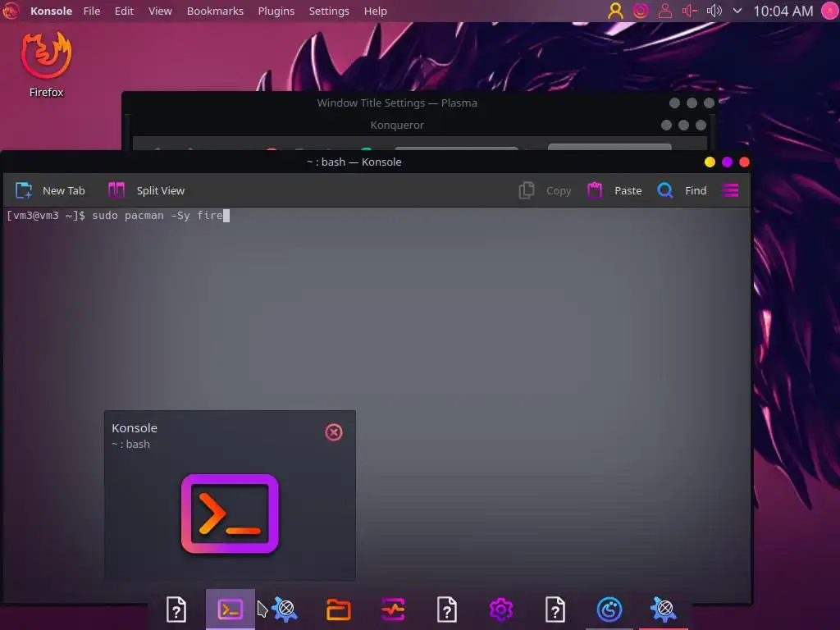
Task: Click the pink outlined person tray icon
Action: click(x=664, y=11)
